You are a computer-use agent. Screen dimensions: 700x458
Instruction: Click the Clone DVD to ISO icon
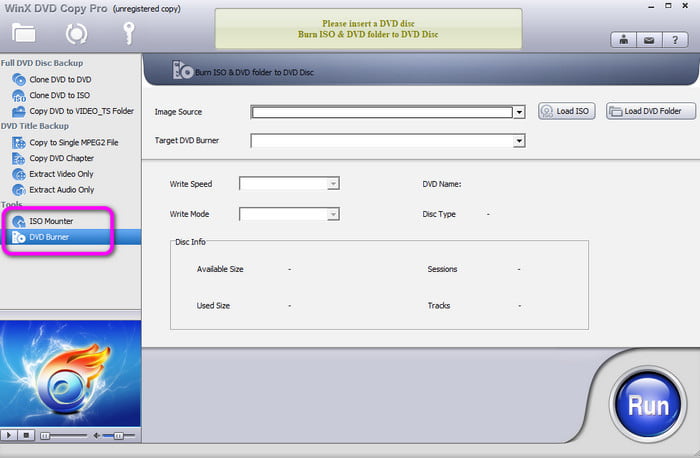click(x=19, y=96)
